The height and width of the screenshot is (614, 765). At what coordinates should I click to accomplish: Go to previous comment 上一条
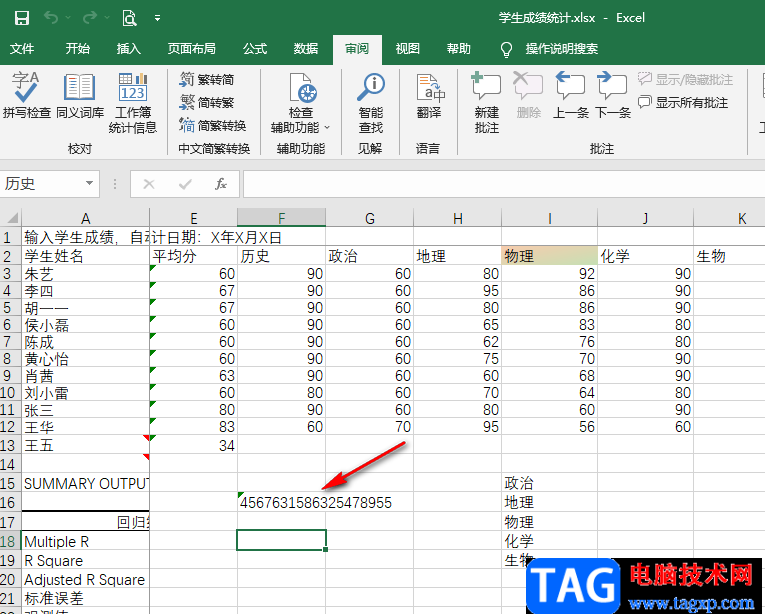point(570,96)
